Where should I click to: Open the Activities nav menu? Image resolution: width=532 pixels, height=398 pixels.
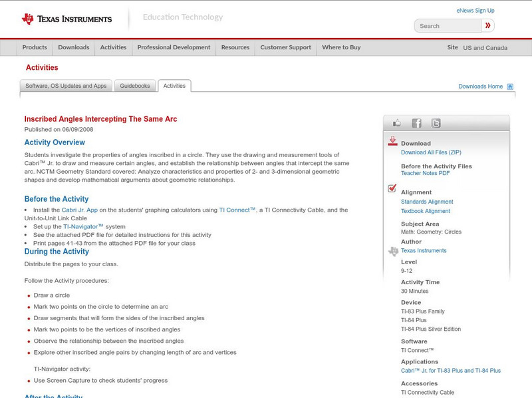pos(113,47)
